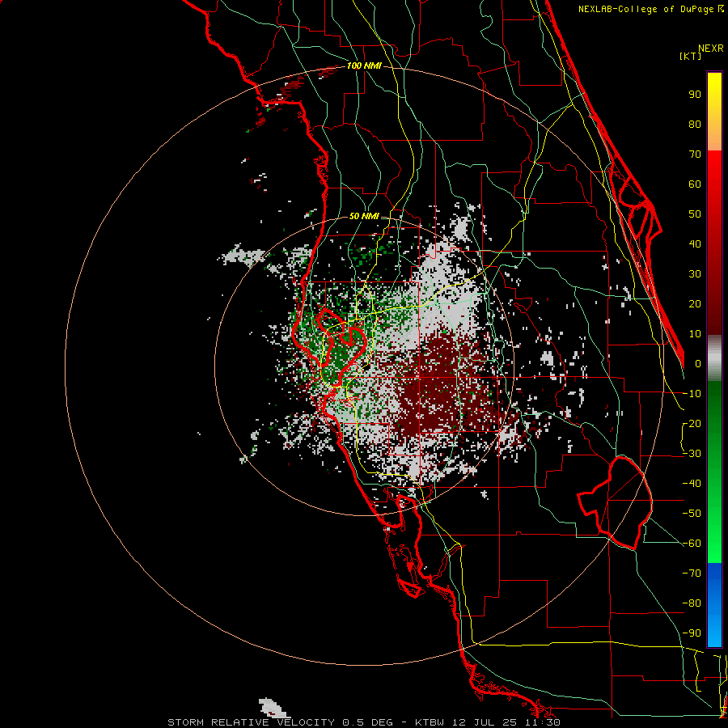Screen dimensions: 728x728
Task: Pick the blue bottom segment of color bar
Action: (x=714, y=604)
